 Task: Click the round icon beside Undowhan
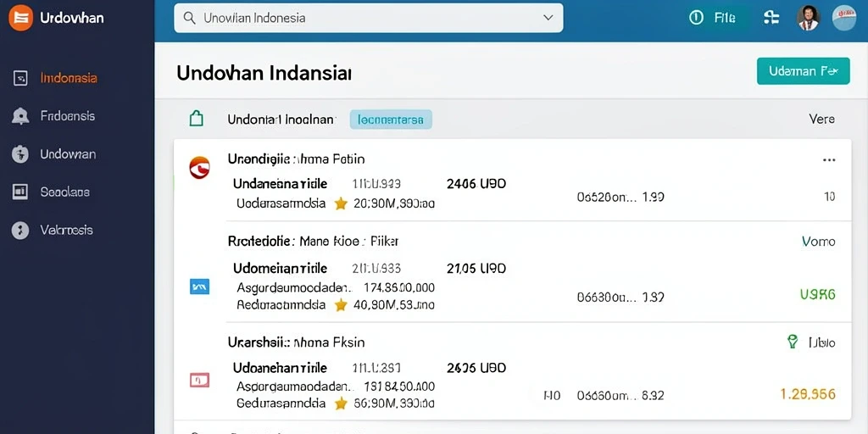(x=20, y=154)
